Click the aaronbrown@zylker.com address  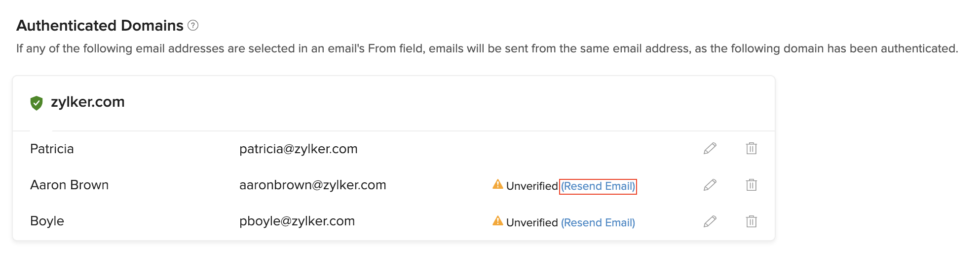[312, 185]
